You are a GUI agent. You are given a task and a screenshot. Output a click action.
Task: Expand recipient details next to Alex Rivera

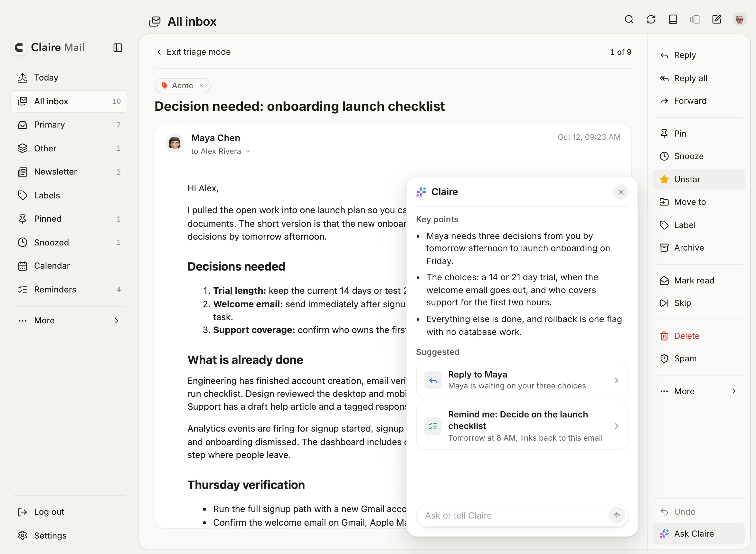point(248,152)
